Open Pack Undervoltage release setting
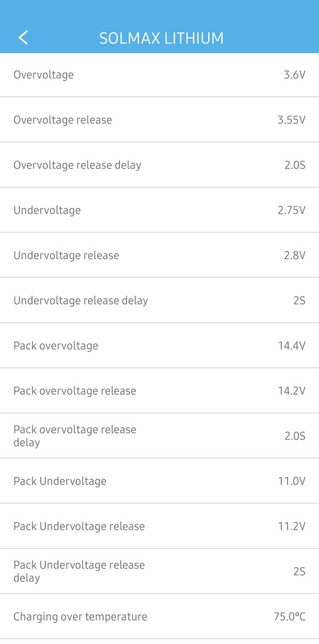Screen dimensions: 319x644 [160, 526]
